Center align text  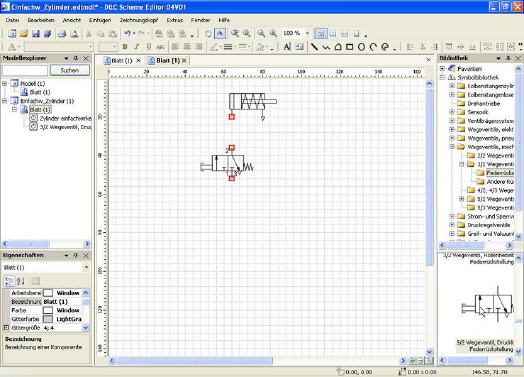pyautogui.click(x=187, y=47)
